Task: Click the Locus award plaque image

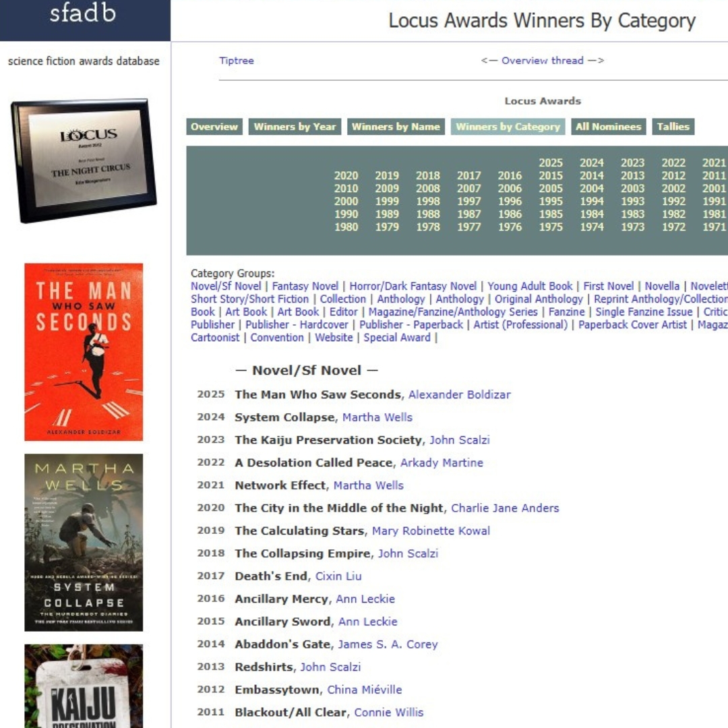Action: pyautogui.click(x=84, y=160)
